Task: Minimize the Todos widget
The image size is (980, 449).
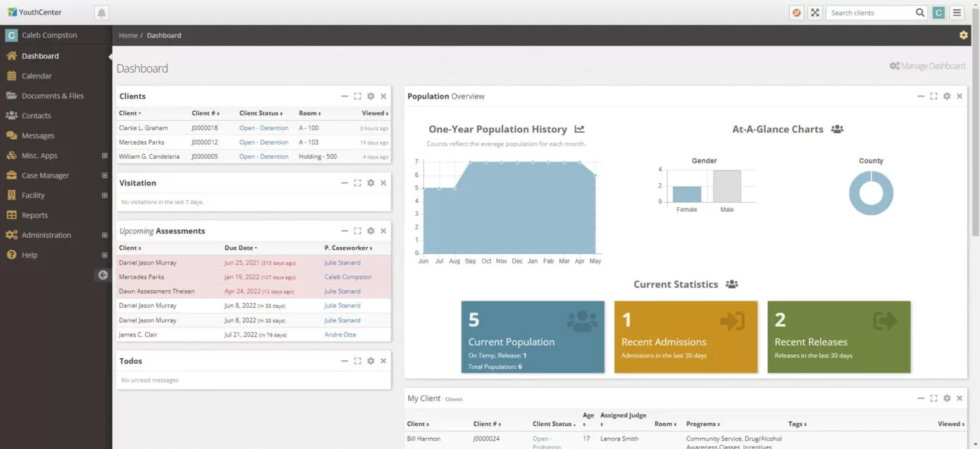Action: tap(344, 361)
